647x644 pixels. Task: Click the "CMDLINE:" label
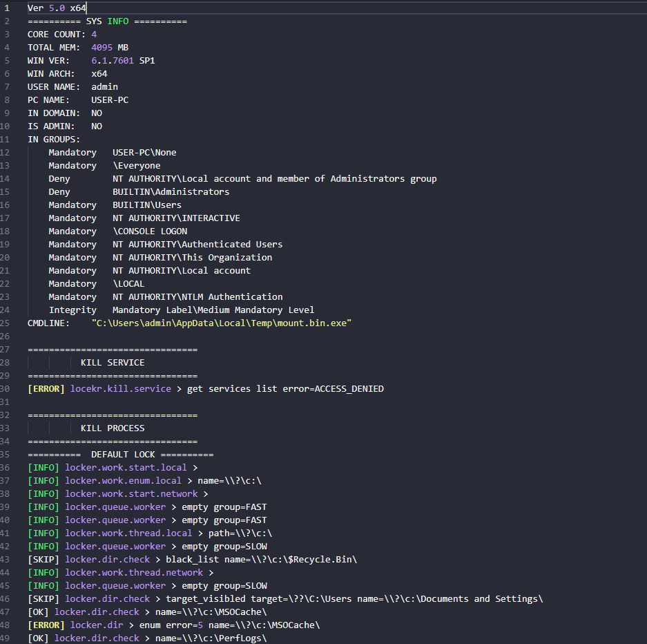(x=49, y=323)
